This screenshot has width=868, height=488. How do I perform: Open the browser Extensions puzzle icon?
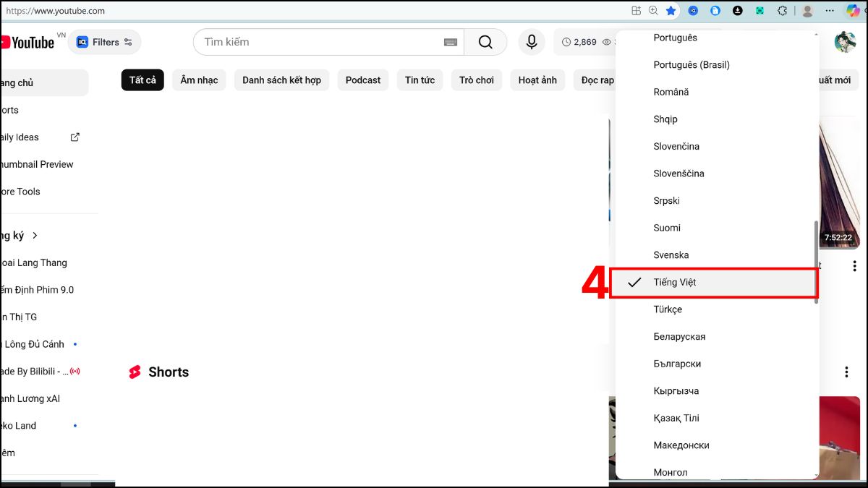pos(782,11)
